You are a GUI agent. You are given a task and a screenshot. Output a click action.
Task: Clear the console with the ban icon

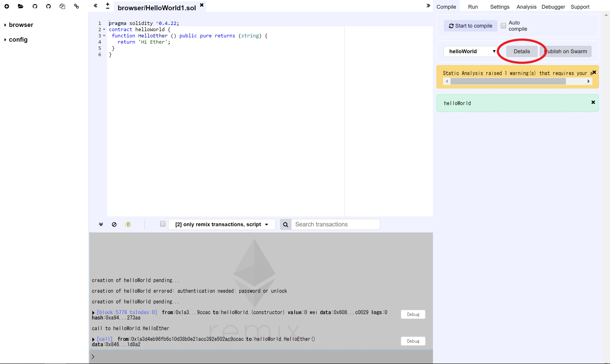[114, 224]
